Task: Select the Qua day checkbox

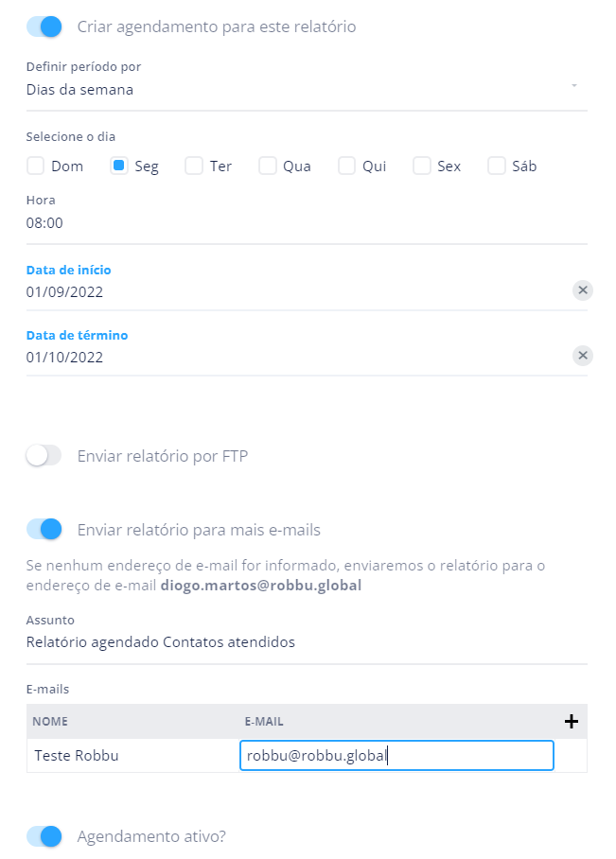Action: (268, 167)
